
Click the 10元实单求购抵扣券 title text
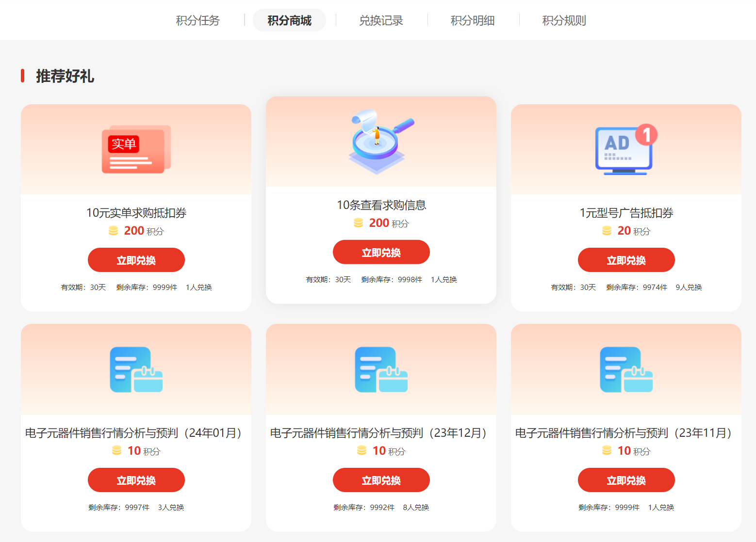click(136, 213)
